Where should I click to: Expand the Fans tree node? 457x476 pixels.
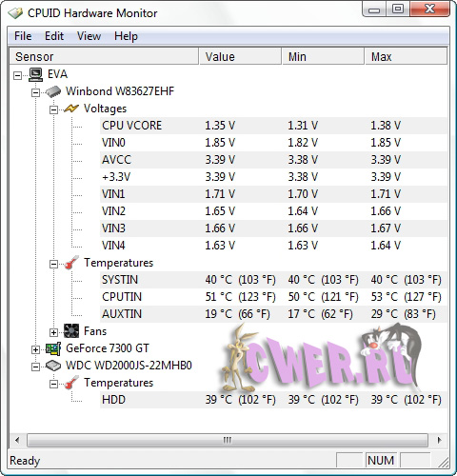(53, 332)
